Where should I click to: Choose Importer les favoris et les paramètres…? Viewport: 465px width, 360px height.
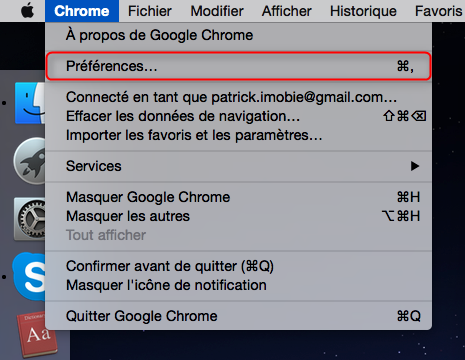point(238,135)
